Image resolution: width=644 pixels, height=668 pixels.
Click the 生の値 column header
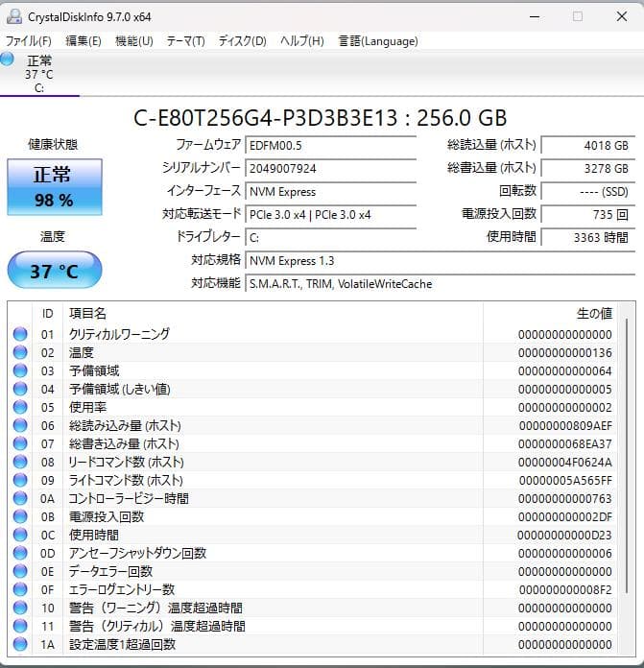(550, 314)
